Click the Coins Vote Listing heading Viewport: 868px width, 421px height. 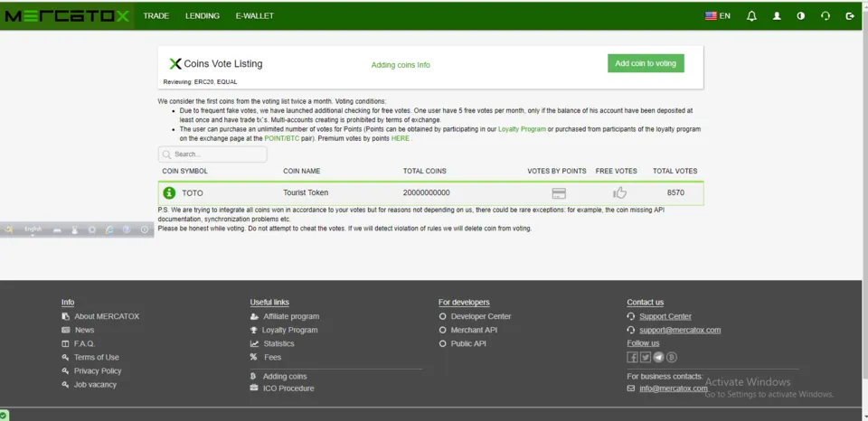pos(222,63)
